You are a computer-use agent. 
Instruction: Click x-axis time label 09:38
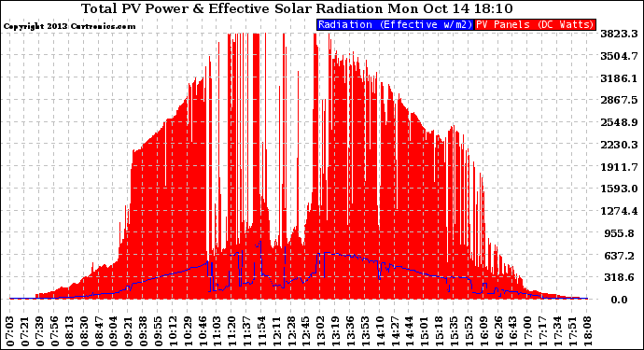click(x=144, y=331)
